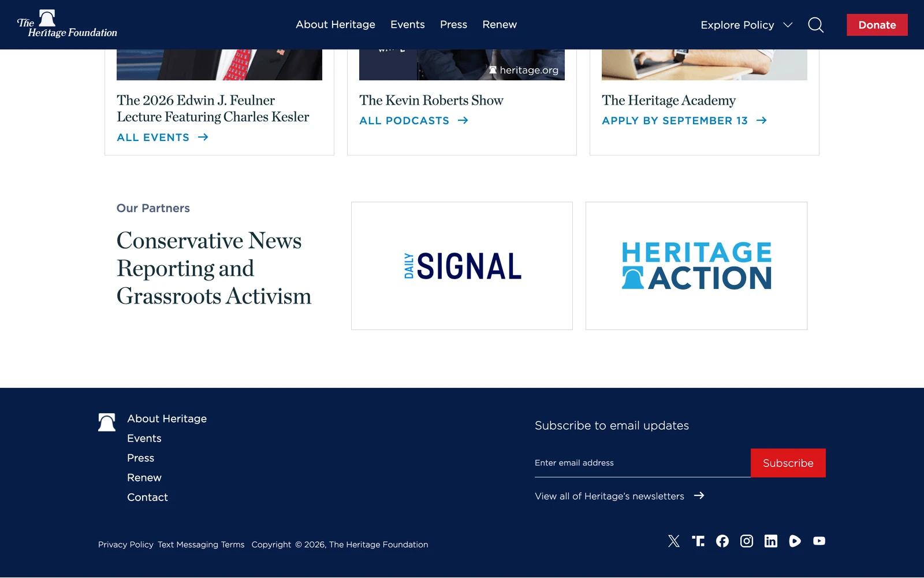Open Press in top navigation
Image resolution: width=924 pixels, height=578 pixels.
pyautogui.click(x=453, y=24)
